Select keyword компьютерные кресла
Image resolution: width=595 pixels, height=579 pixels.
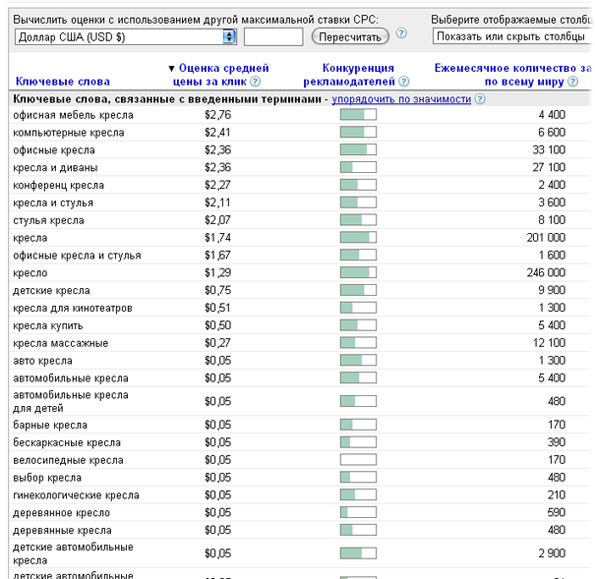pyautogui.click(x=69, y=132)
